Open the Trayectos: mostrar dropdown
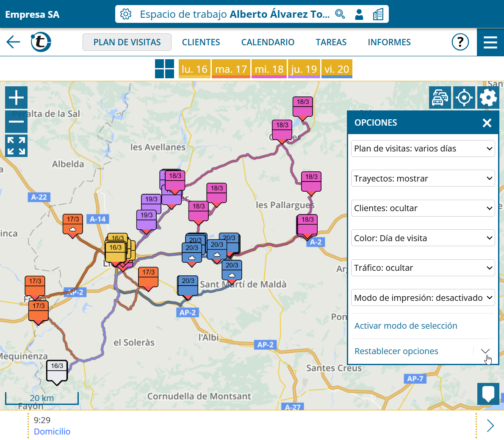 click(x=423, y=179)
